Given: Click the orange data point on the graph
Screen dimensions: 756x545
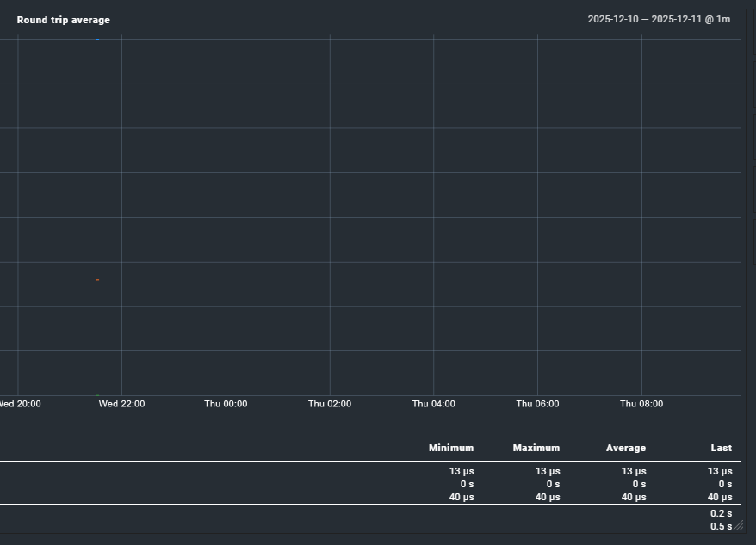Looking at the screenshot, I should tap(98, 280).
